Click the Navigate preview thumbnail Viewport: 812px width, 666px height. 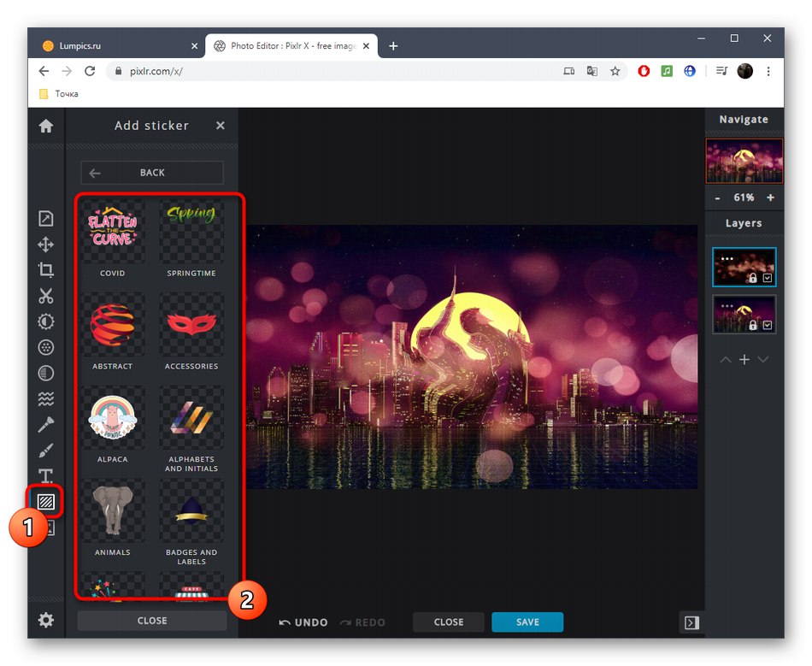tap(744, 161)
